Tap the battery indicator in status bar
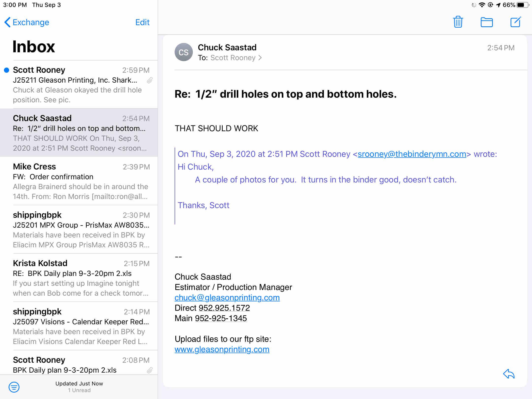The image size is (532, 399). pos(523,5)
